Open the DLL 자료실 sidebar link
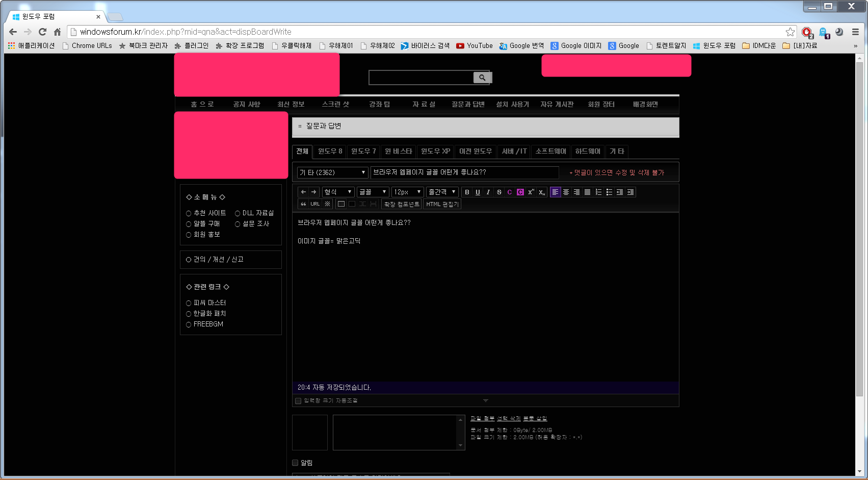 [258, 213]
